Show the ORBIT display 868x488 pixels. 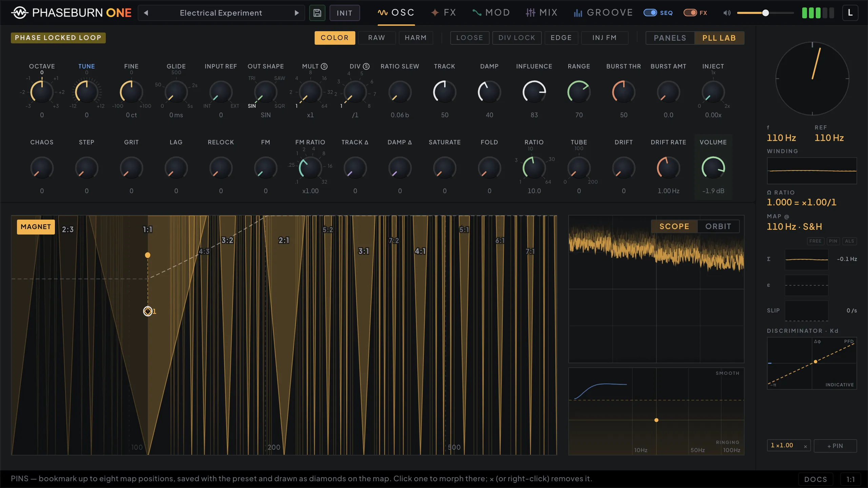(x=718, y=226)
